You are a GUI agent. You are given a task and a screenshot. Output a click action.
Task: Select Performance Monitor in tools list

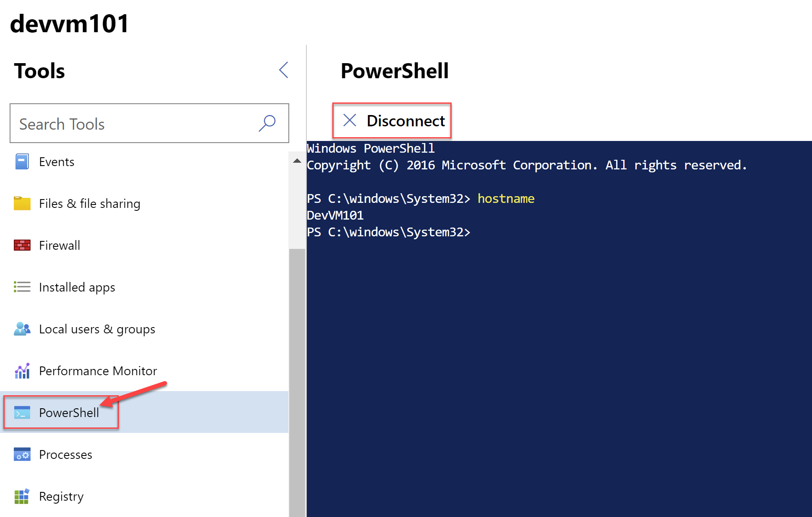click(x=144, y=371)
